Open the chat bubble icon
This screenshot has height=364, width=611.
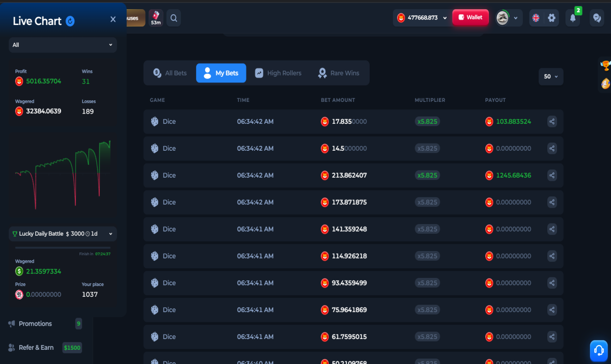coord(597,18)
